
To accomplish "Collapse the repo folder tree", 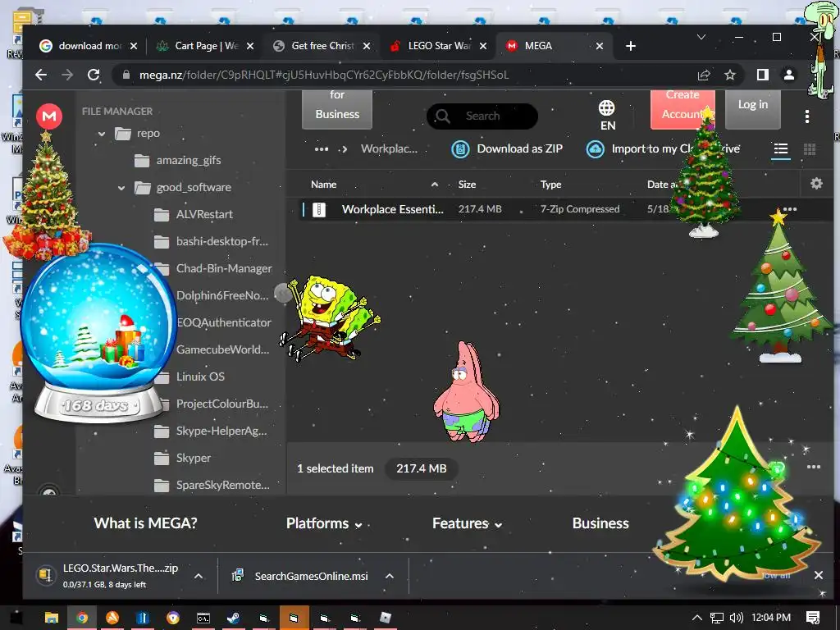I will pos(102,134).
